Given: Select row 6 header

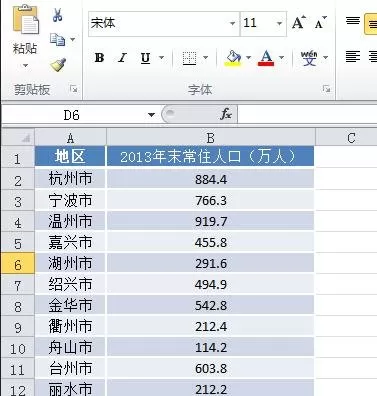Looking at the screenshot, I should [x=18, y=264].
